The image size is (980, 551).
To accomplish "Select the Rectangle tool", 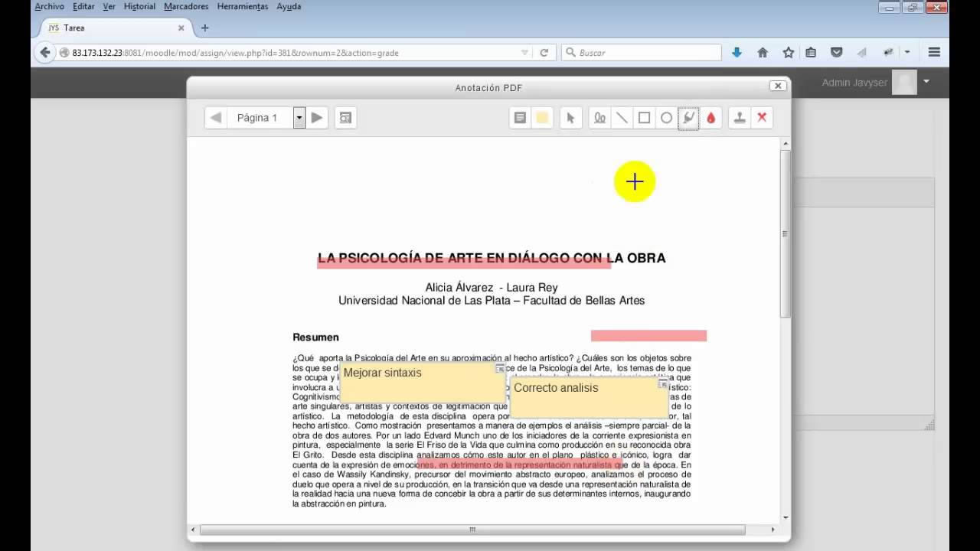I will (x=644, y=118).
